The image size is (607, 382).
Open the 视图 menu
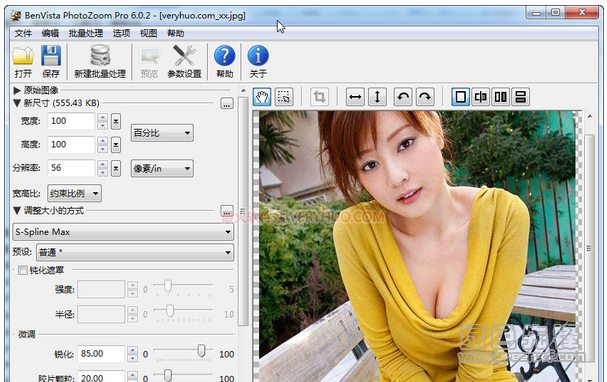point(148,33)
